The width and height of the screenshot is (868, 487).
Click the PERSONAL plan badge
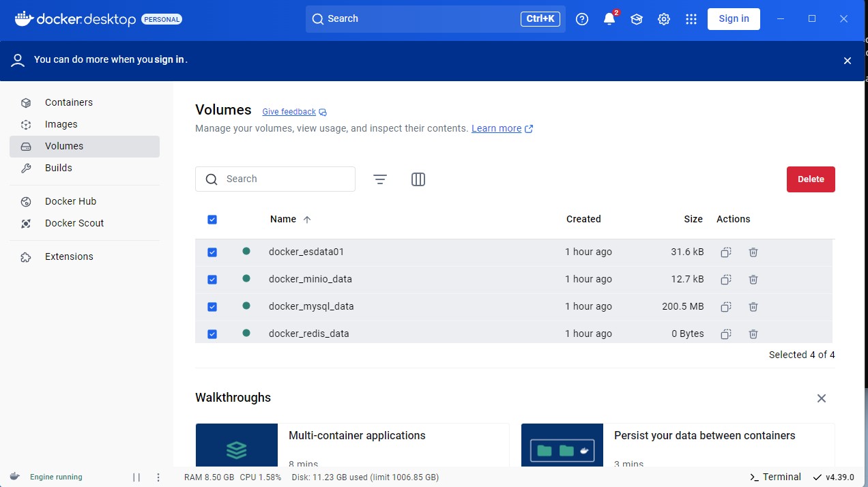click(x=162, y=19)
